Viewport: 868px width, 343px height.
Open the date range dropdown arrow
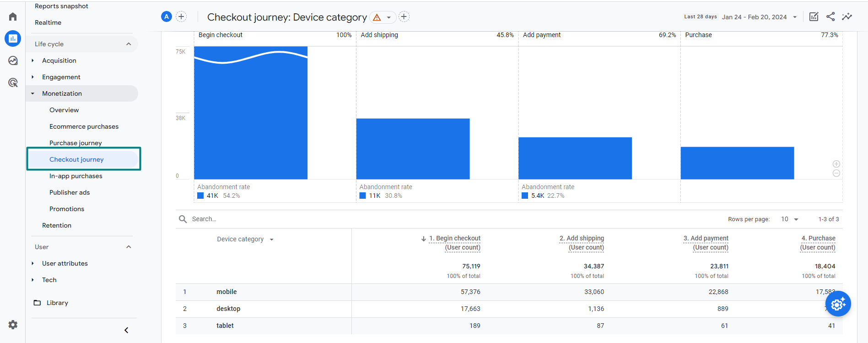pos(795,17)
